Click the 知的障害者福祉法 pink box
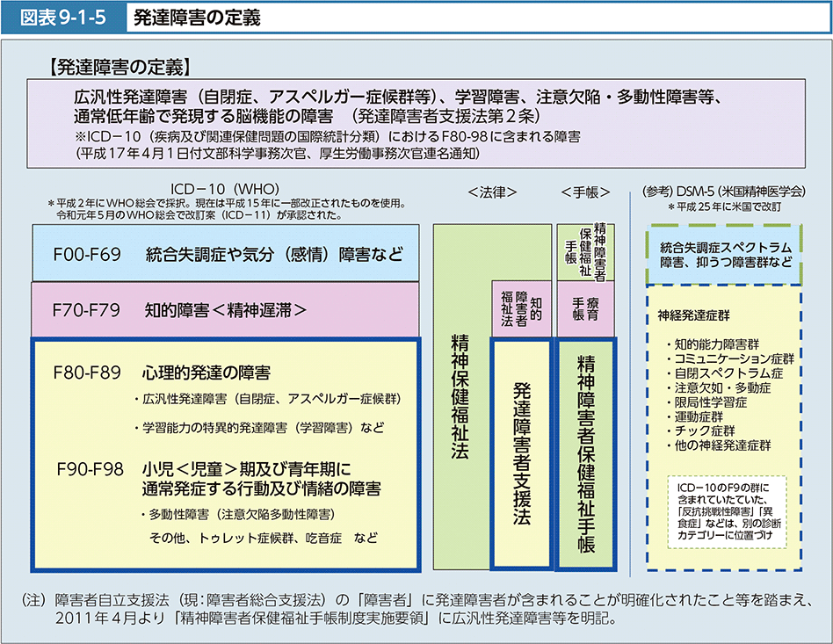 (x=520, y=309)
